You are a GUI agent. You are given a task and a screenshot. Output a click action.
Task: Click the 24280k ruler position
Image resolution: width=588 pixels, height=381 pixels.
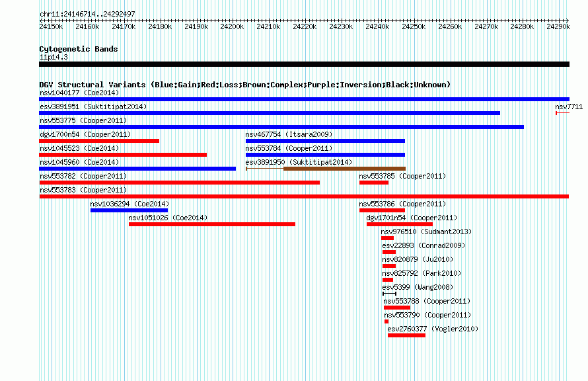point(523,26)
